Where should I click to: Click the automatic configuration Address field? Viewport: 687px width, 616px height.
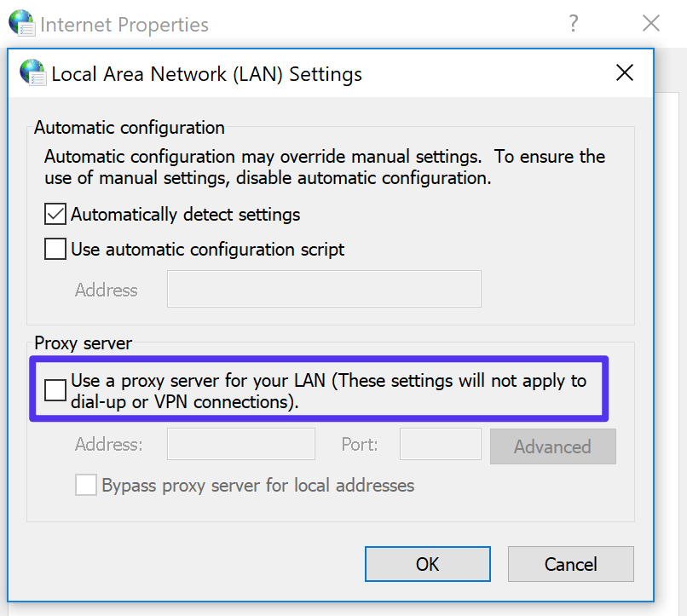[324, 289]
